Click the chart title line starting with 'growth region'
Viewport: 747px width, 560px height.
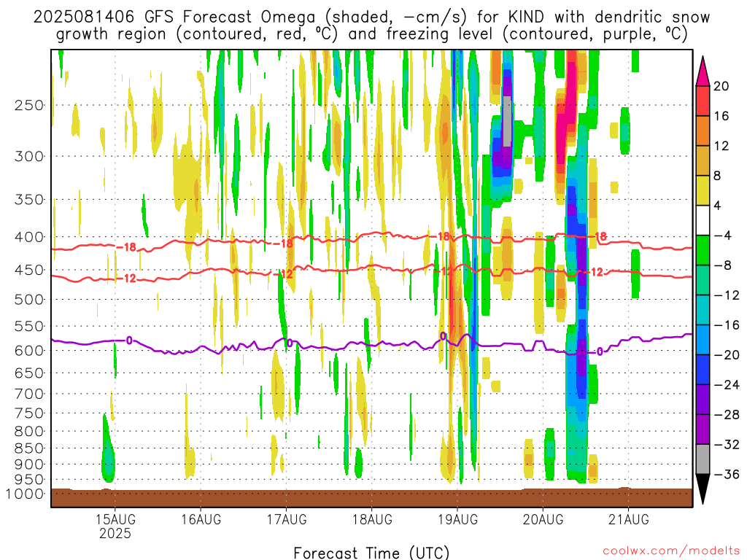(x=371, y=34)
